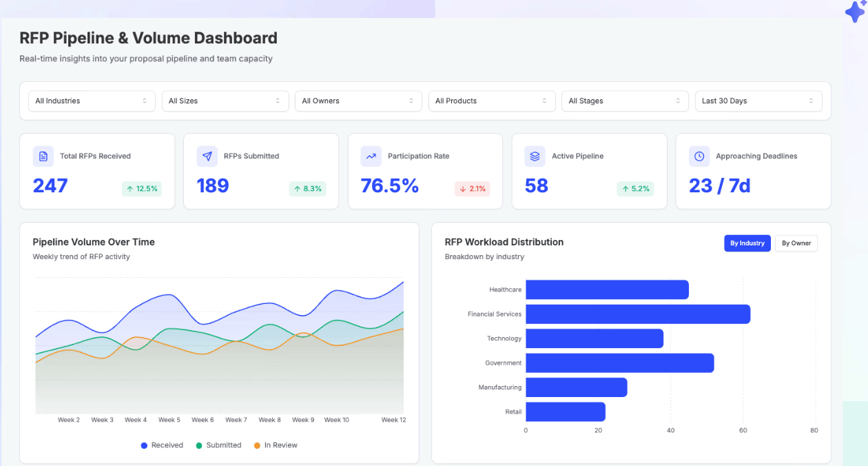868x466 pixels.
Task: Open the All Industries filter dropdown
Action: [x=92, y=101]
